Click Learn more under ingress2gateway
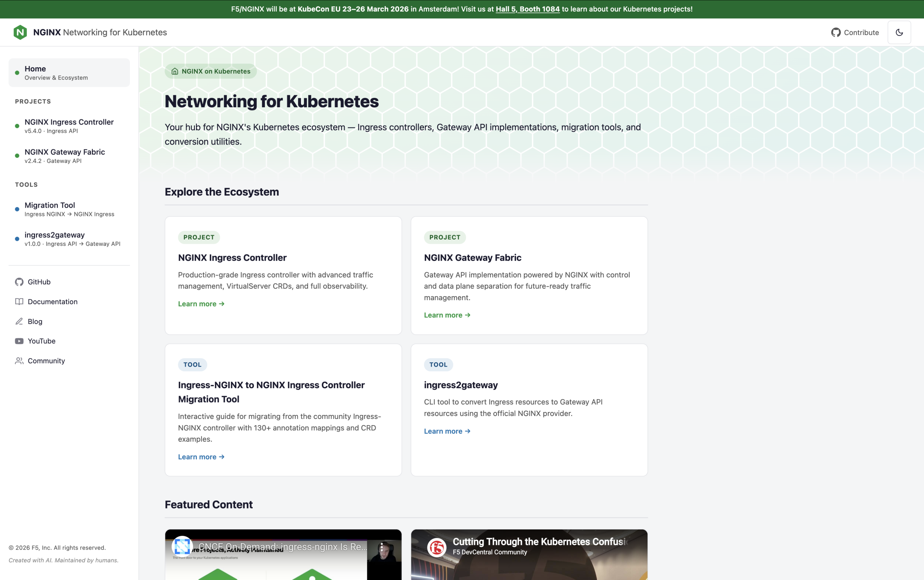924x580 pixels. (447, 431)
